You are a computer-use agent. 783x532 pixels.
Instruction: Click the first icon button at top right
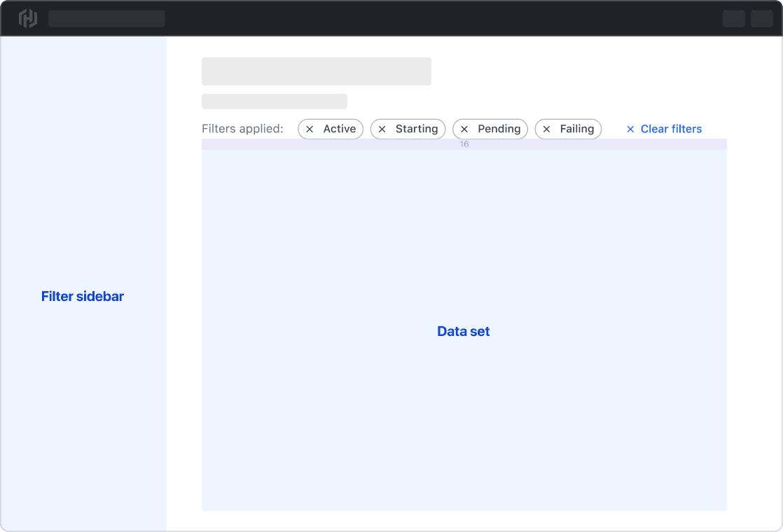click(x=734, y=18)
